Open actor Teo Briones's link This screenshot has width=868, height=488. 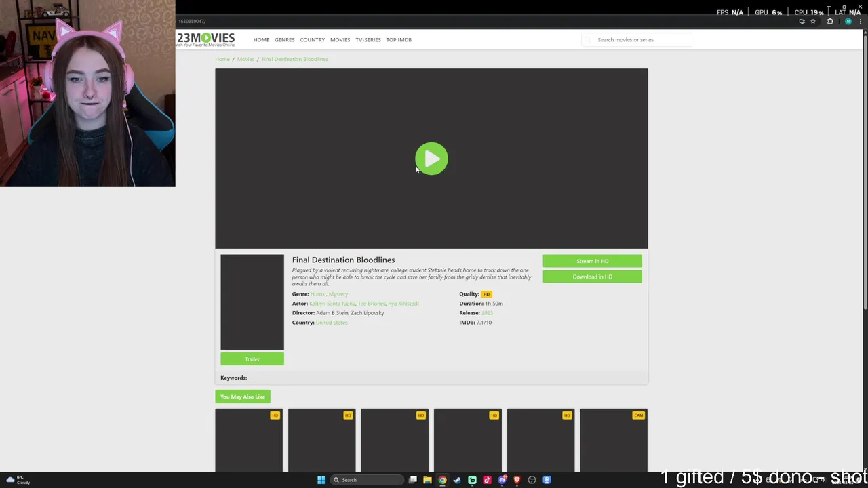[372, 304]
